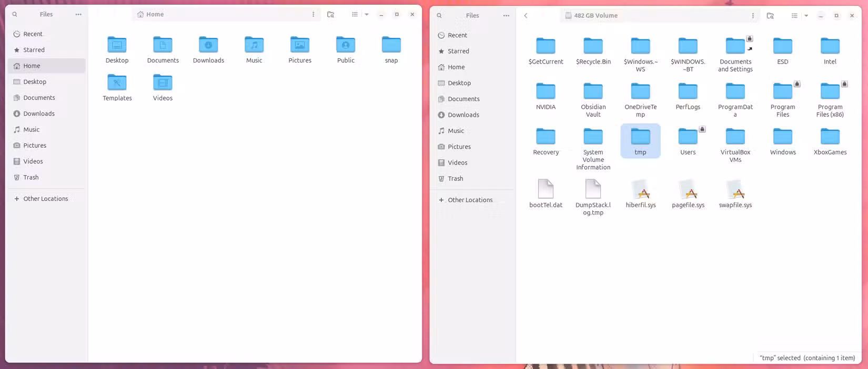Image resolution: width=868 pixels, height=369 pixels.
Task: Select Templates folder in Home window
Action: 117,87
